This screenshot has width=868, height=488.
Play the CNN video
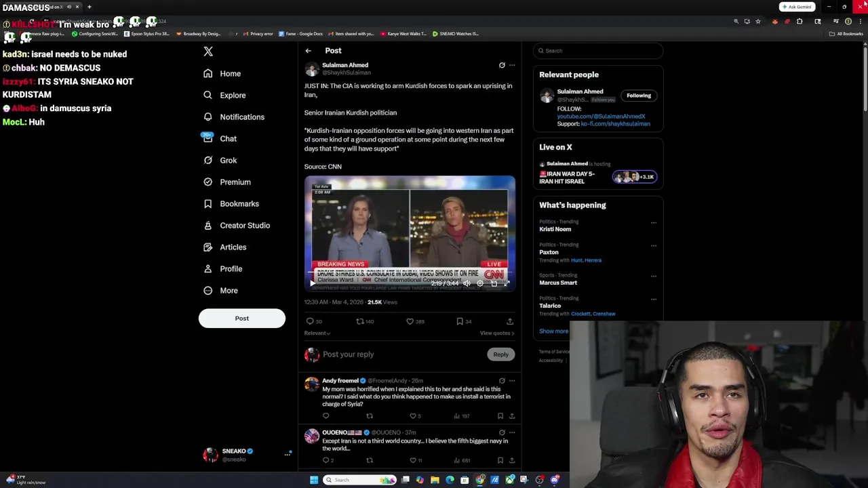tap(313, 283)
